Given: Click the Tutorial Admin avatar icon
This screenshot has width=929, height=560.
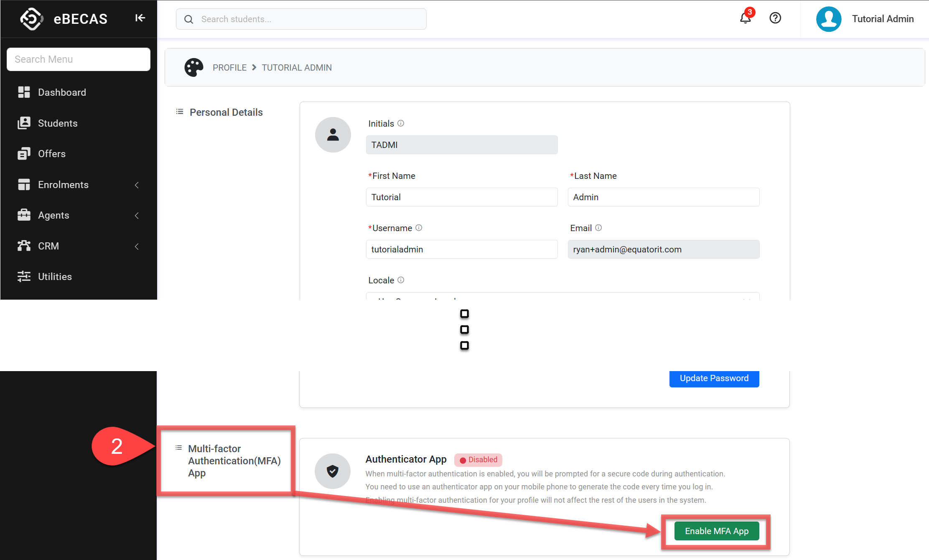Looking at the screenshot, I should pyautogui.click(x=828, y=19).
